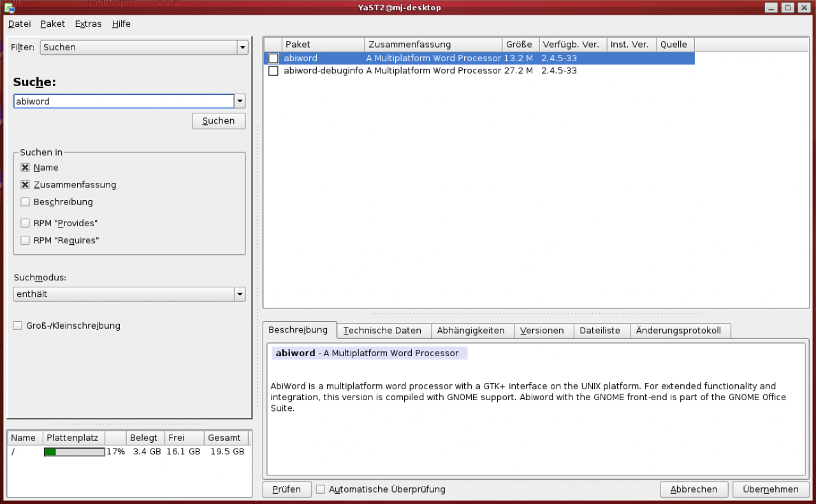Click the Name column header in disk table
Image resolution: width=816 pixels, height=504 pixels.
[25, 438]
